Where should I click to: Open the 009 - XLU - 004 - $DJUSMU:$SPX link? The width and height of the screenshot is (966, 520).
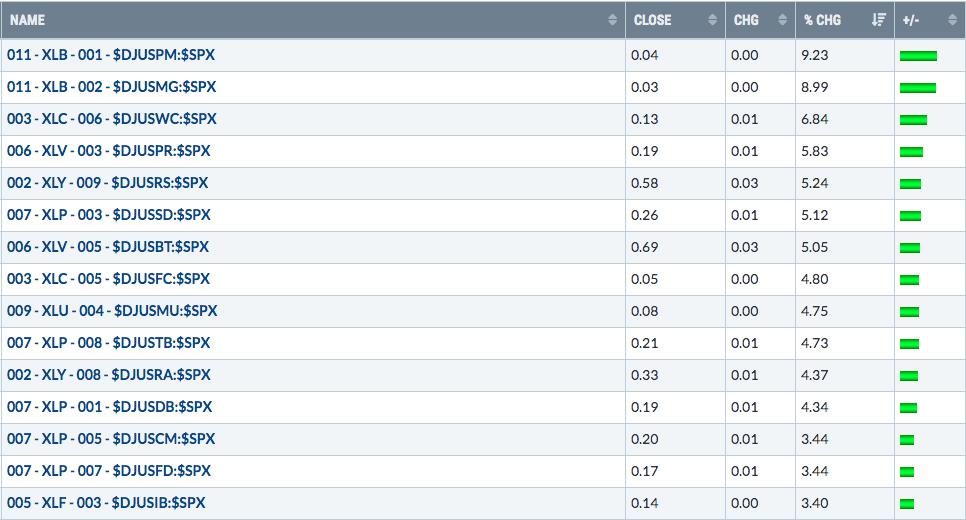[x=112, y=311]
